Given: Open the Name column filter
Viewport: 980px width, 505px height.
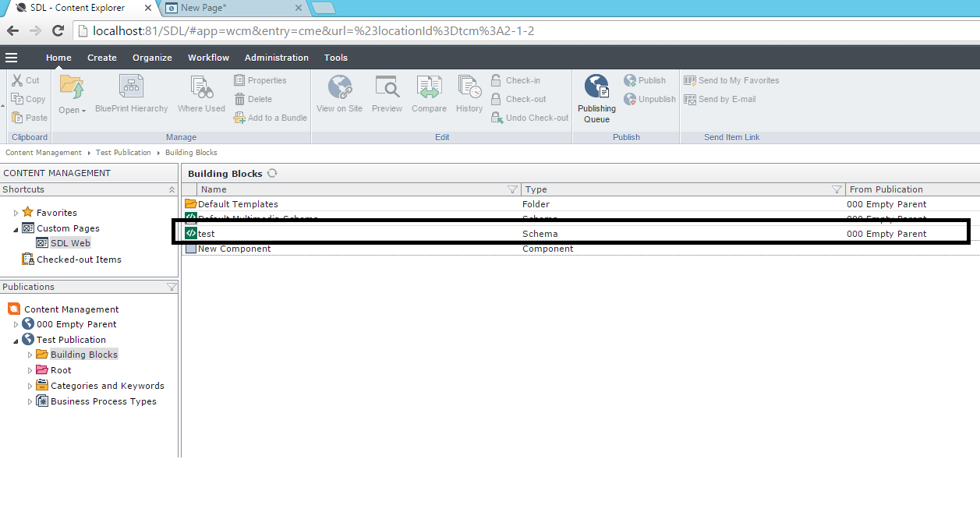Looking at the screenshot, I should pos(512,189).
